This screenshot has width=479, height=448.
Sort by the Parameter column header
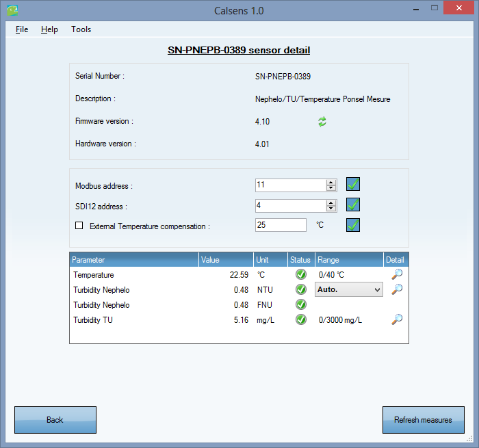click(x=134, y=260)
